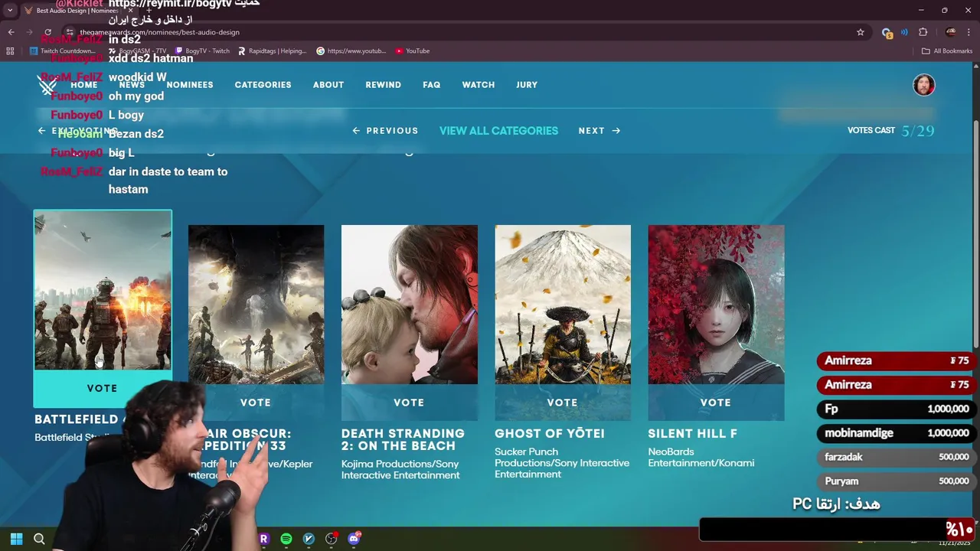Select the Ghost of Yōtei cover art
This screenshot has width=980, height=551.
[563, 305]
